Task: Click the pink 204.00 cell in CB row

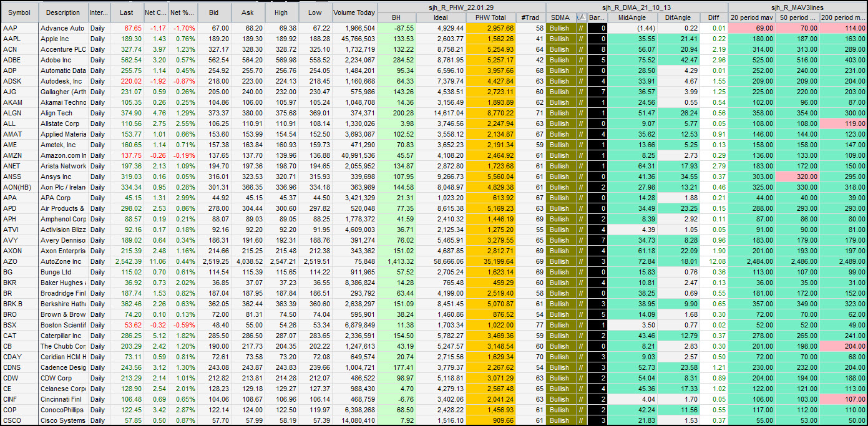Action: [x=844, y=346]
